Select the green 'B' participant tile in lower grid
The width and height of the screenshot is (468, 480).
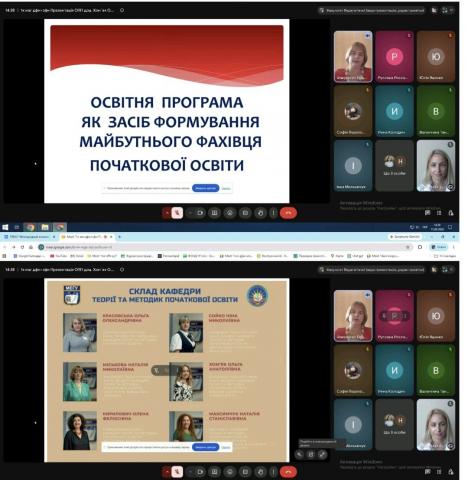pos(436,370)
